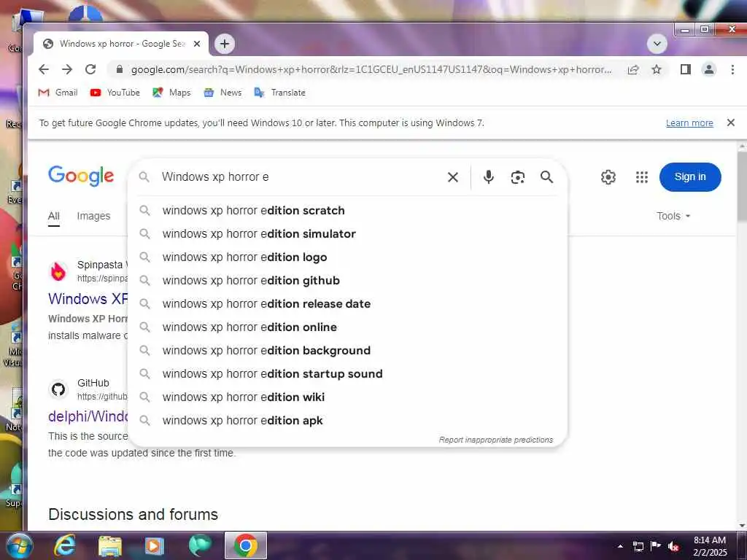Screen dimensions: 747x560
Task: Go back with the browser back arrow
Action: pos(44,69)
